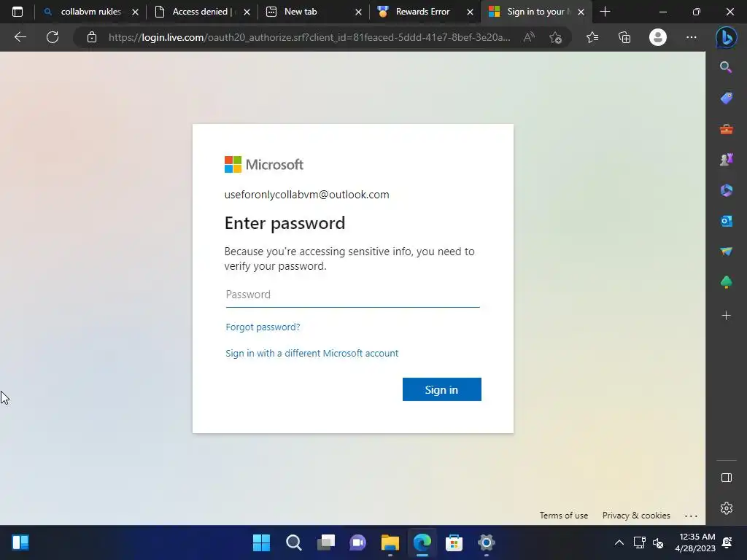Image resolution: width=747 pixels, height=560 pixels.
Task: Click muted volume tray icon
Action: [658, 542]
